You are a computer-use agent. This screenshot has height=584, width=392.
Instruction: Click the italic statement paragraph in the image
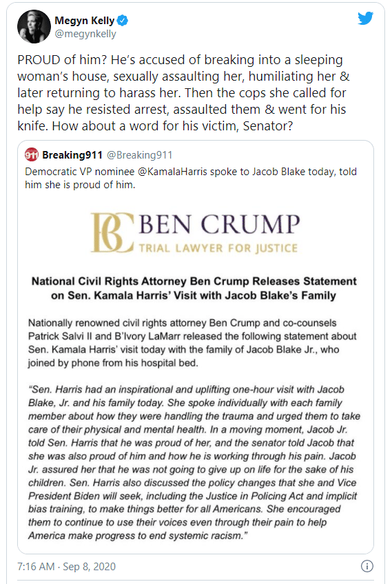click(x=194, y=463)
